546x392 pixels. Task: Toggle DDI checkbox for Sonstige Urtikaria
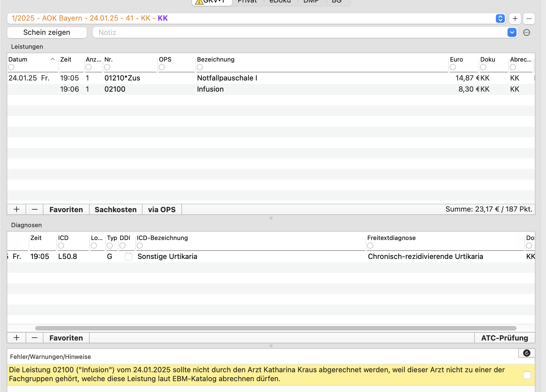pos(129,256)
